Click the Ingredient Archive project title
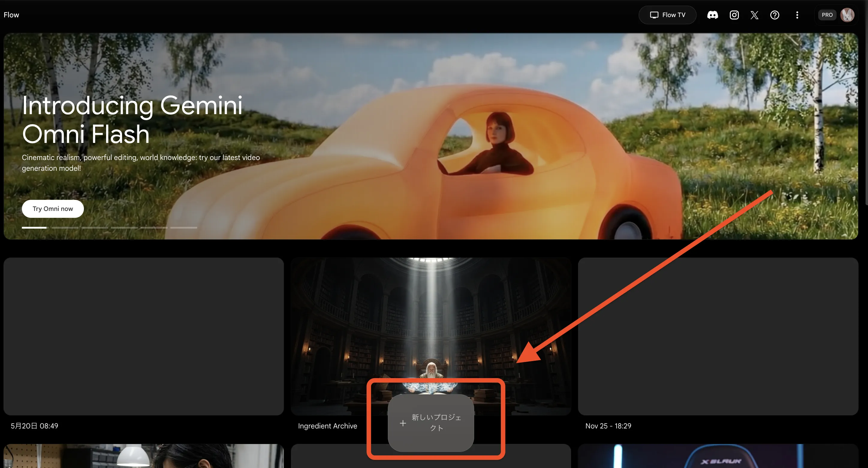Viewport: 868px width, 468px height. [328, 426]
